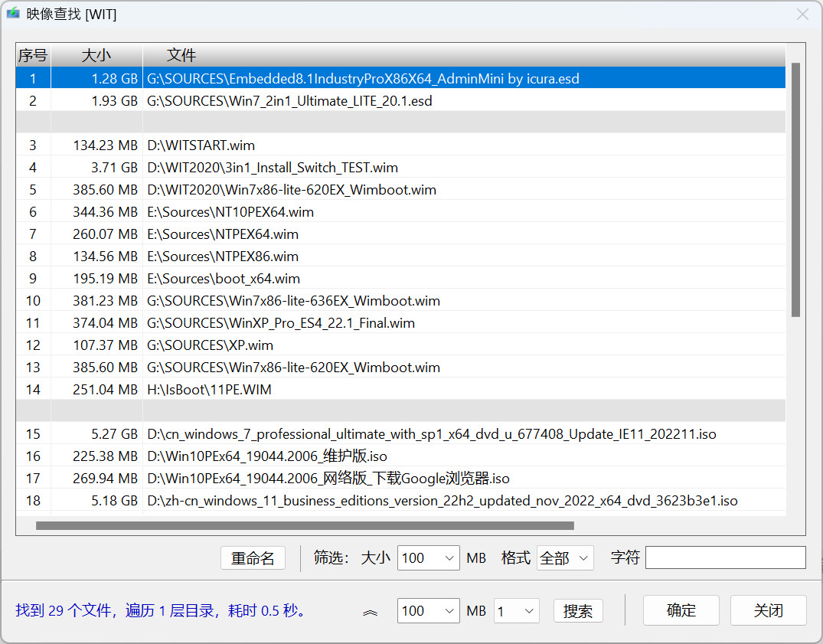Select Win10PEx64_19044.2006_维护版.iso row
Viewport: 823px width, 644px height.
pyautogui.click(x=400, y=456)
